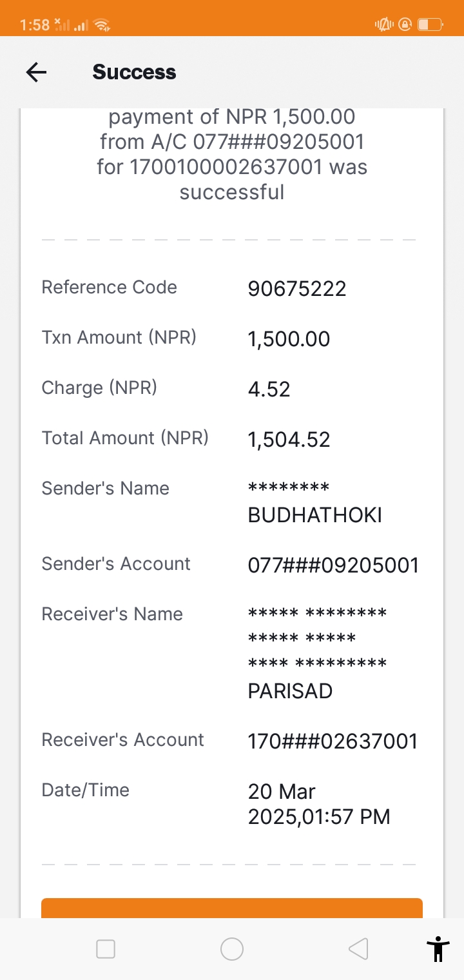Tap the Android recent apps square
The height and width of the screenshot is (980, 464).
[105, 949]
